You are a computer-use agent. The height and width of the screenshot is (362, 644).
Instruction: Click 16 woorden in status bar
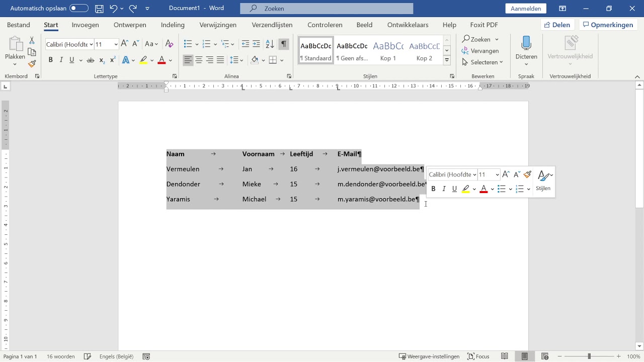(61, 356)
